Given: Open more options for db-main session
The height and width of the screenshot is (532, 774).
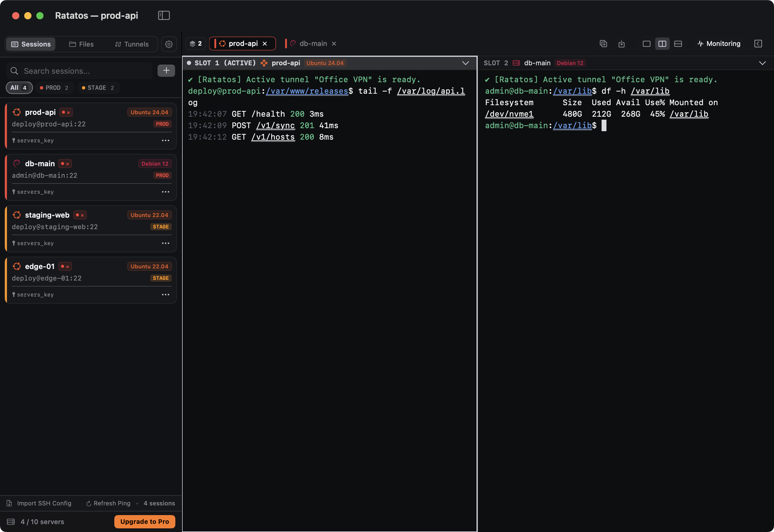Looking at the screenshot, I should (165, 192).
